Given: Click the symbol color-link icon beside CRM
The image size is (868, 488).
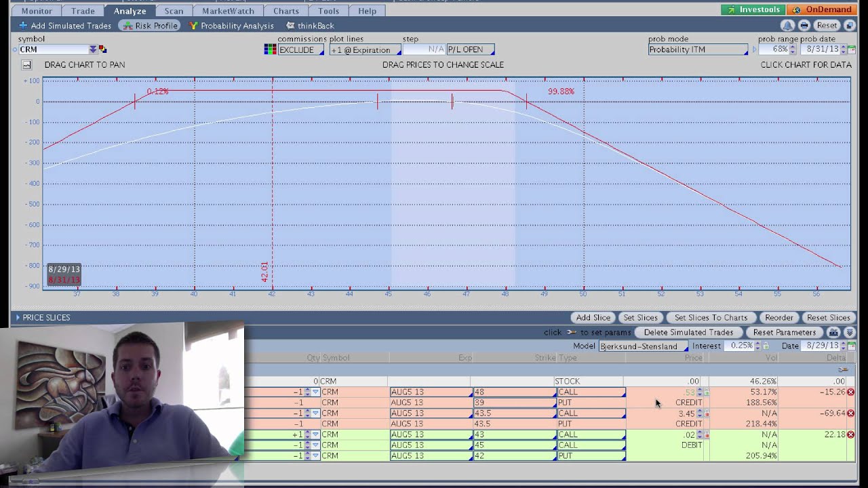Looking at the screenshot, I should (x=103, y=49).
